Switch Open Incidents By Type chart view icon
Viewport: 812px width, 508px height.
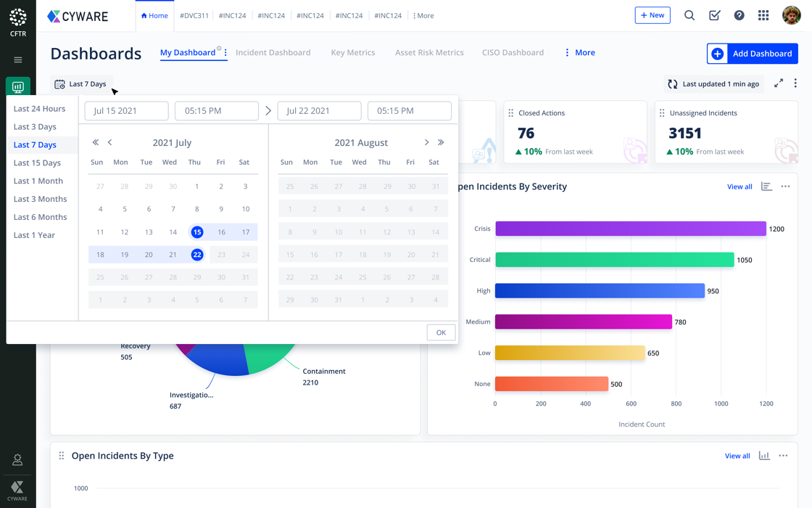coord(764,456)
